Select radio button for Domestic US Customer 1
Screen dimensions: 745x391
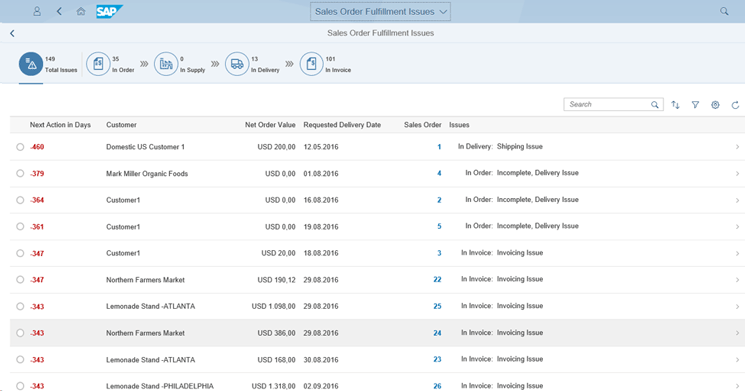20,147
